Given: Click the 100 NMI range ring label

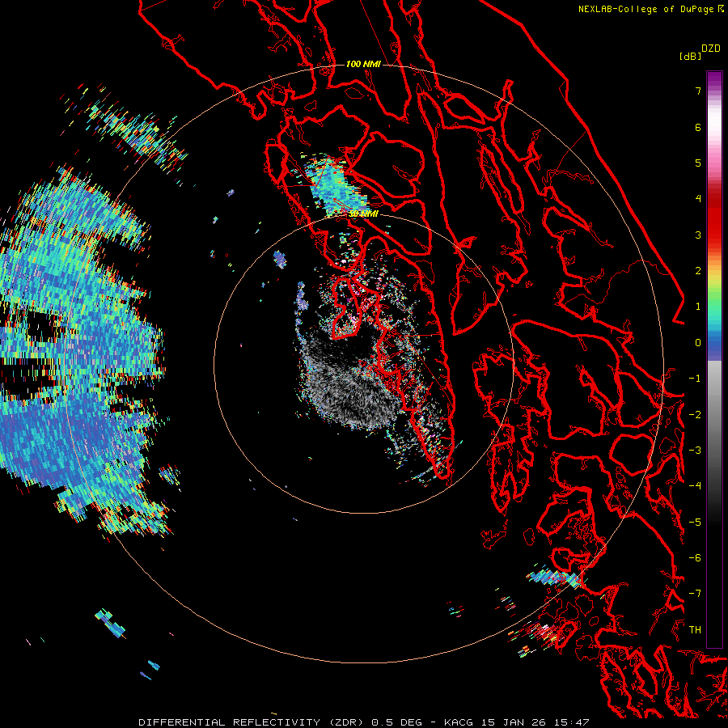Looking at the screenshot, I should [x=363, y=64].
